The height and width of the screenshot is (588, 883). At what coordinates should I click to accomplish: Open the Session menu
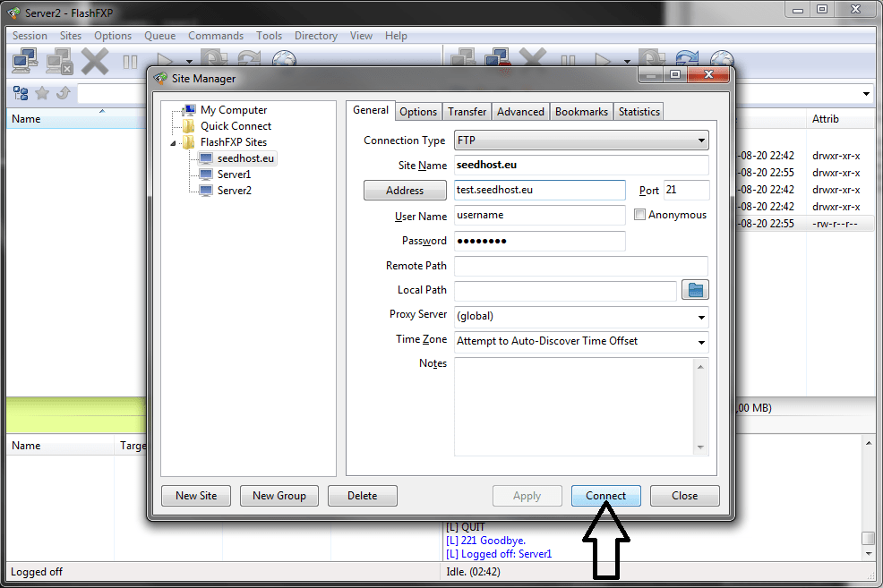click(x=30, y=36)
